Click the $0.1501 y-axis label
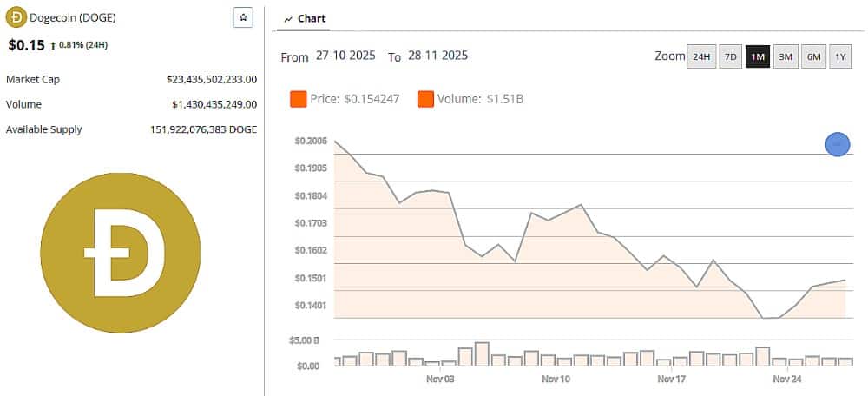 click(311, 278)
